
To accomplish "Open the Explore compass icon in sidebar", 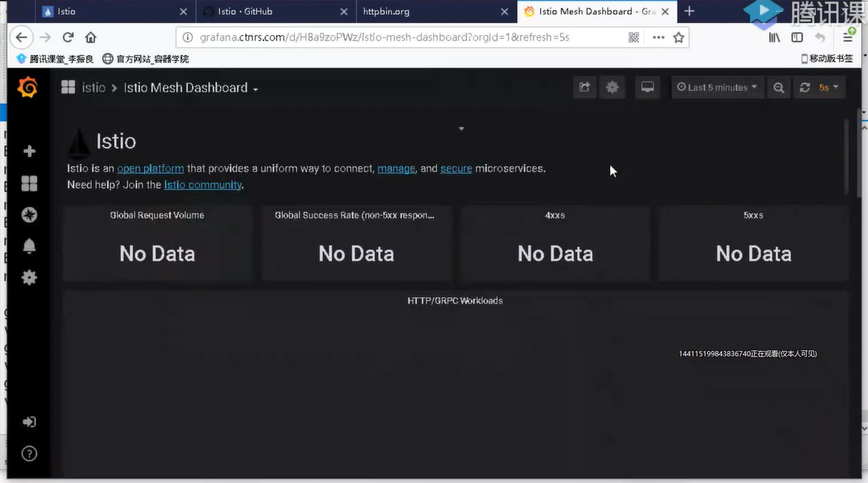I will tap(29, 215).
